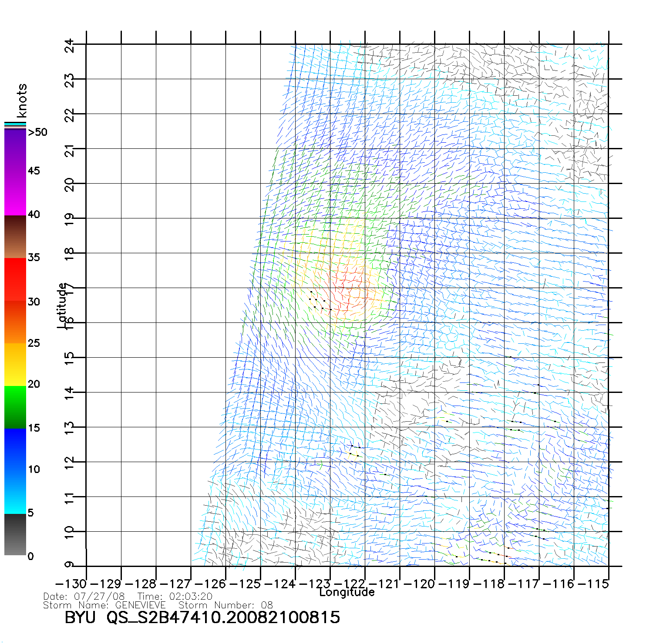The image size is (653, 644).
Task: Click the ">50" label on the color scale
Action: pos(37,132)
